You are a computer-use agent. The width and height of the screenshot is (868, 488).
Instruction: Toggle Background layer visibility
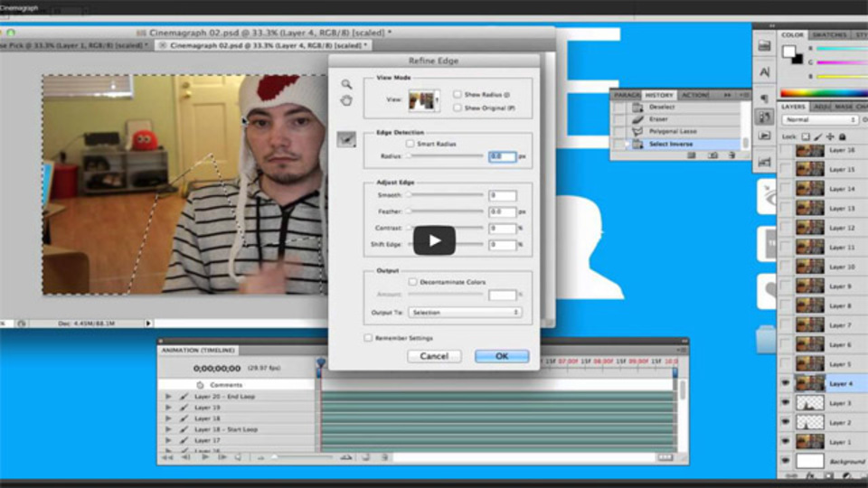coord(786,461)
